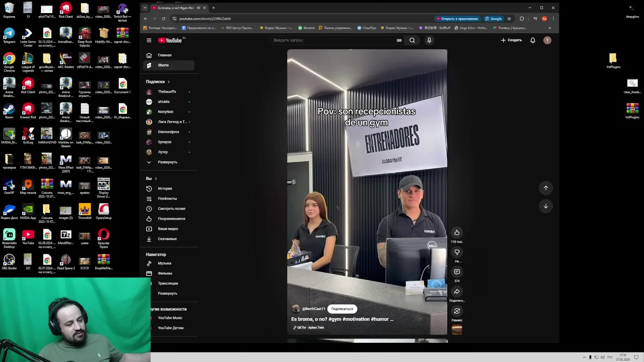The width and height of the screenshot is (644, 362).
Task: Reload the page in Chrome
Action: [x=164, y=19]
